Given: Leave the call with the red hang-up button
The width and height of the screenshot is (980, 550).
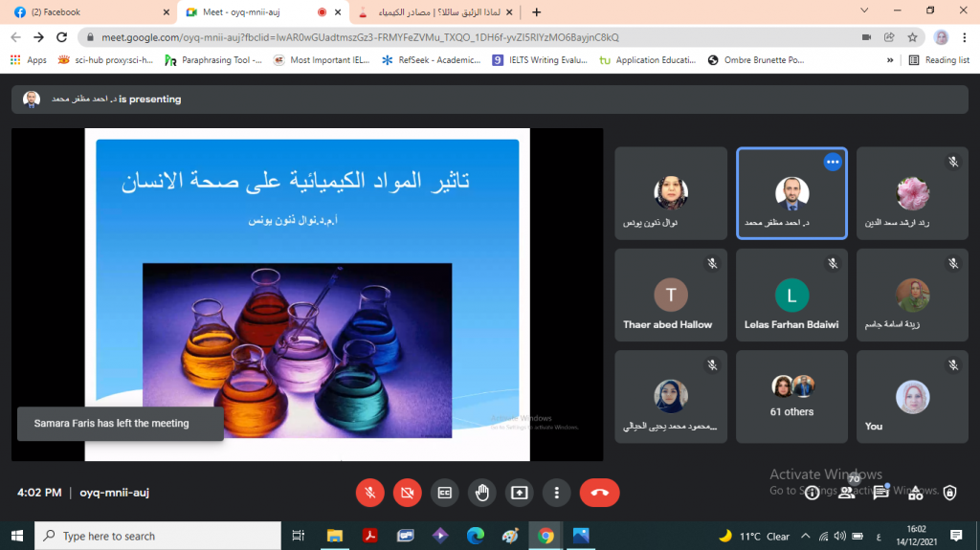Looking at the screenshot, I should (599, 493).
